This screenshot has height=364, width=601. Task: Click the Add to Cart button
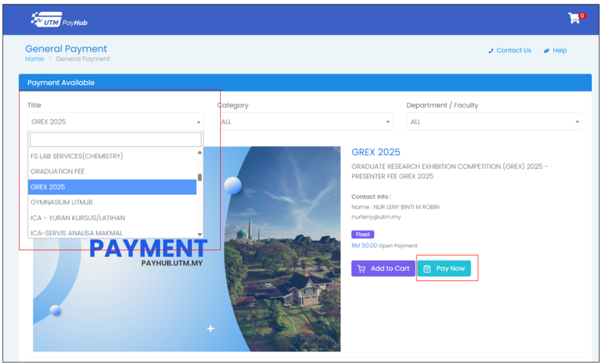click(383, 268)
